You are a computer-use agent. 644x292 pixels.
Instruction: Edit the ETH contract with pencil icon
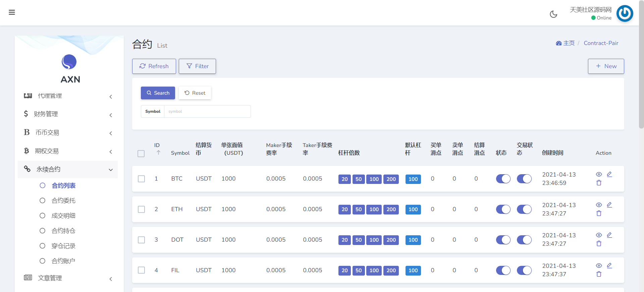(609, 205)
